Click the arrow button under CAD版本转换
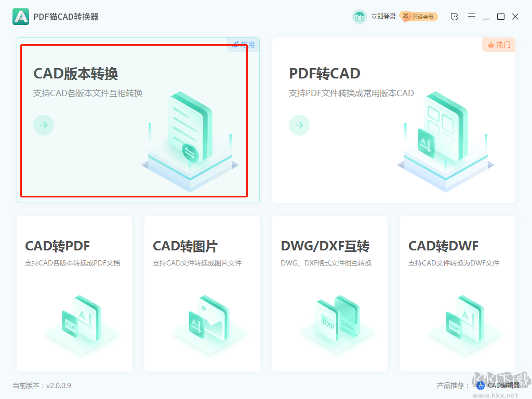 coord(44,125)
